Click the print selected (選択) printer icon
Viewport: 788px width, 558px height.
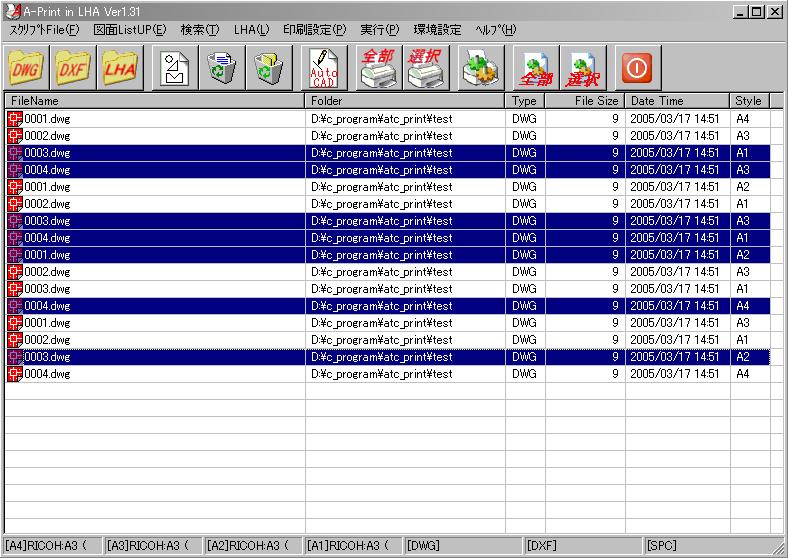coord(426,68)
